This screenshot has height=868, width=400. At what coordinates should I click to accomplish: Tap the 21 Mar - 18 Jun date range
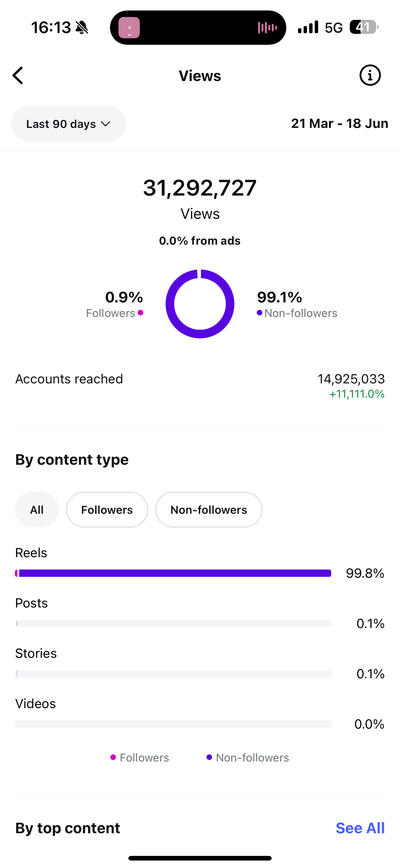340,124
